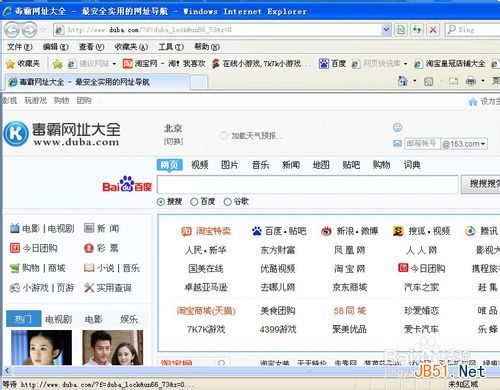Open the 7K7K游戏 link

pos(206,329)
